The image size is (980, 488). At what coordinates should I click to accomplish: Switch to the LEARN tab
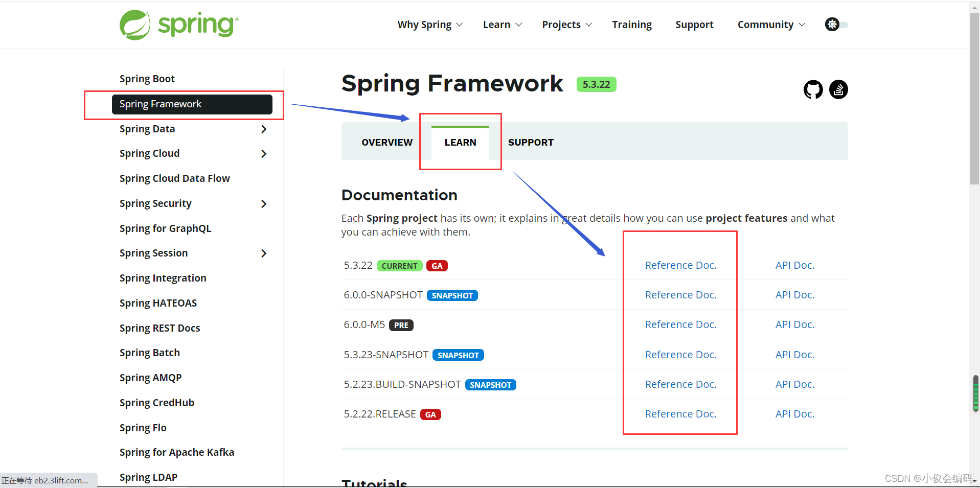click(x=460, y=143)
